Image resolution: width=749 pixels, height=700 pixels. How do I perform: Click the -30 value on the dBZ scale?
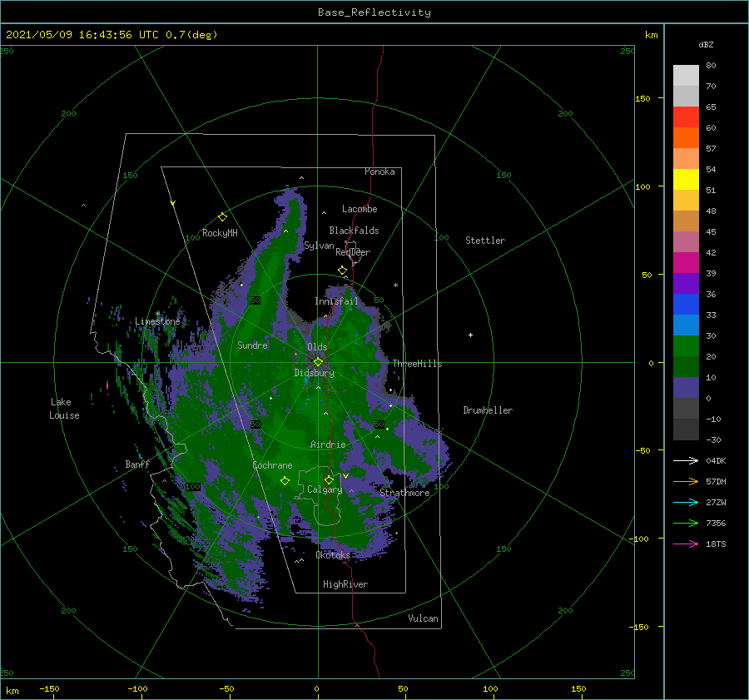(x=713, y=439)
